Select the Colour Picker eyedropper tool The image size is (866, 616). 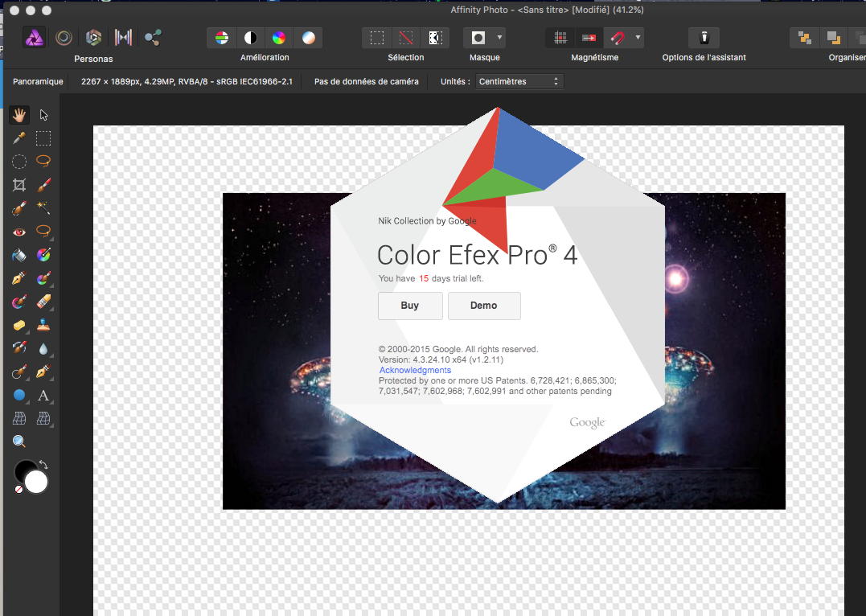tap(19, 138)
